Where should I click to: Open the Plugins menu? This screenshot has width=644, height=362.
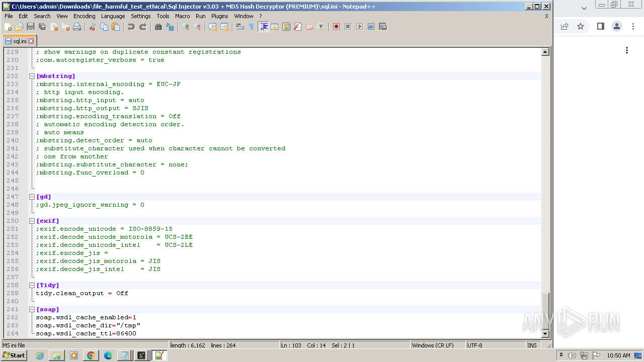[x=219, y=16]
